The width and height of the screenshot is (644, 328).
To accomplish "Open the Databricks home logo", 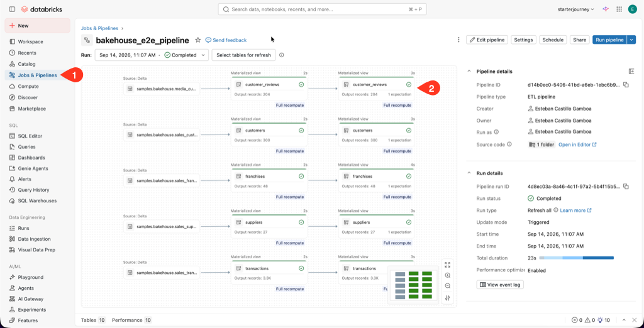I will click(x=42, y=9).
